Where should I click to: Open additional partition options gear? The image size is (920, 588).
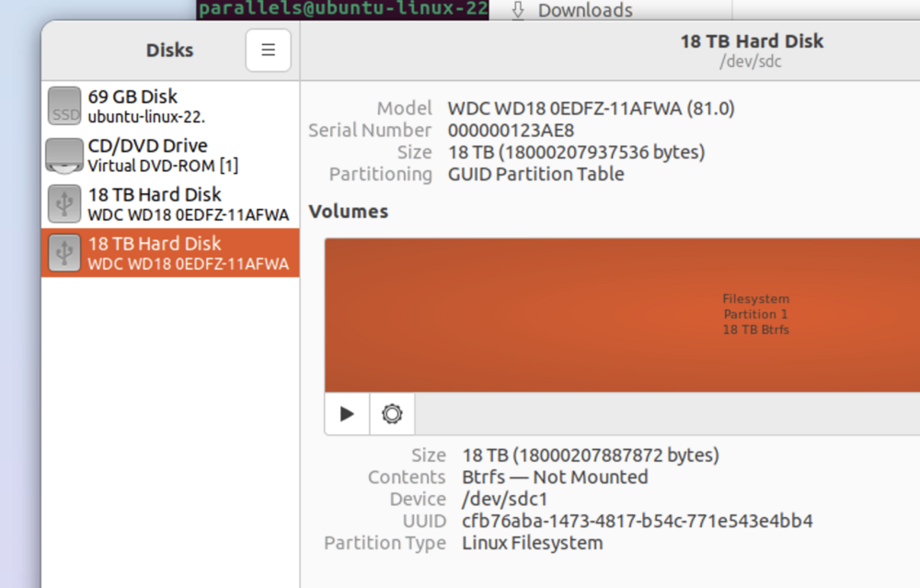click(x=392, y=414)
